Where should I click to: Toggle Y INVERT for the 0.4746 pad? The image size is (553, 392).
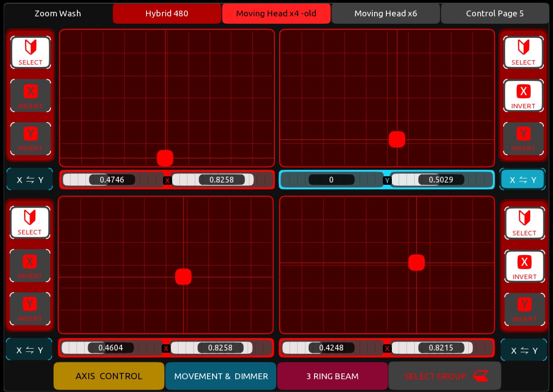click(30, 138)
